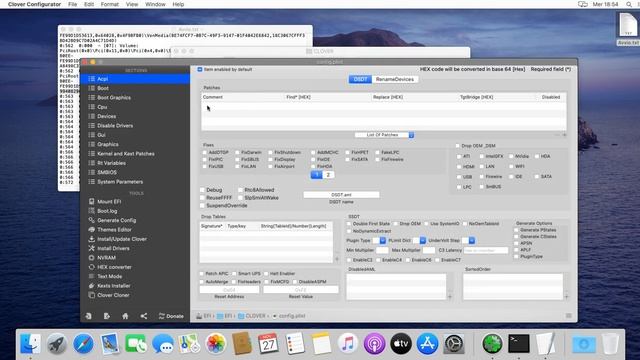This screenshot has height=360, width=640.
Task: Toggle the EnableC6 checkbox
Action: click(408, 260)
